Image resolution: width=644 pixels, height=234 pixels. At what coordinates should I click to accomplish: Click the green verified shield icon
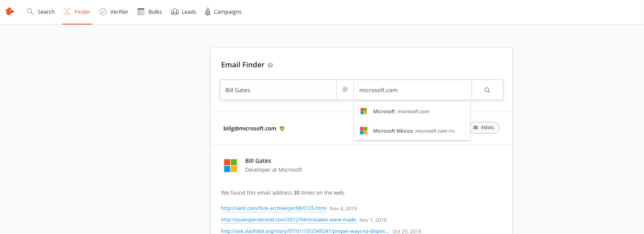tap(282, 128)
